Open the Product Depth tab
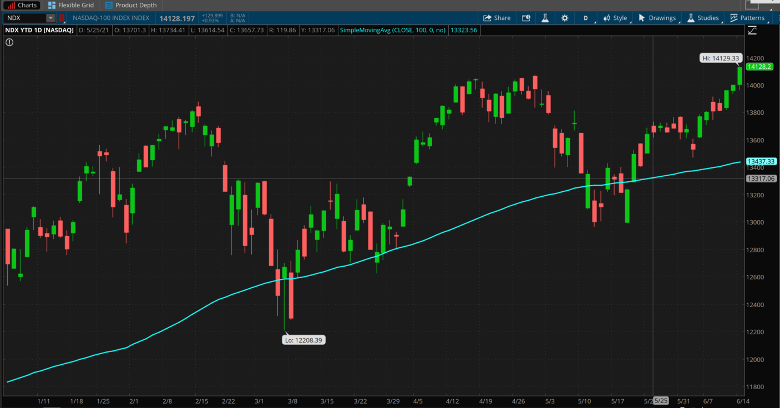Image resolution: width=780 pixels, height=408 pixels. click(x=131, y=5)
